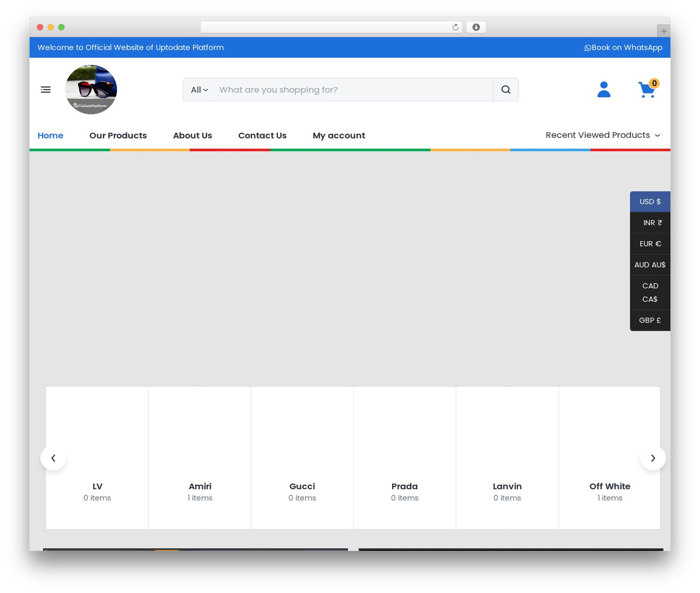Screen dimensions: 700x593
Task: Switch currency to CAD CA$
Action: pos(650,293)
